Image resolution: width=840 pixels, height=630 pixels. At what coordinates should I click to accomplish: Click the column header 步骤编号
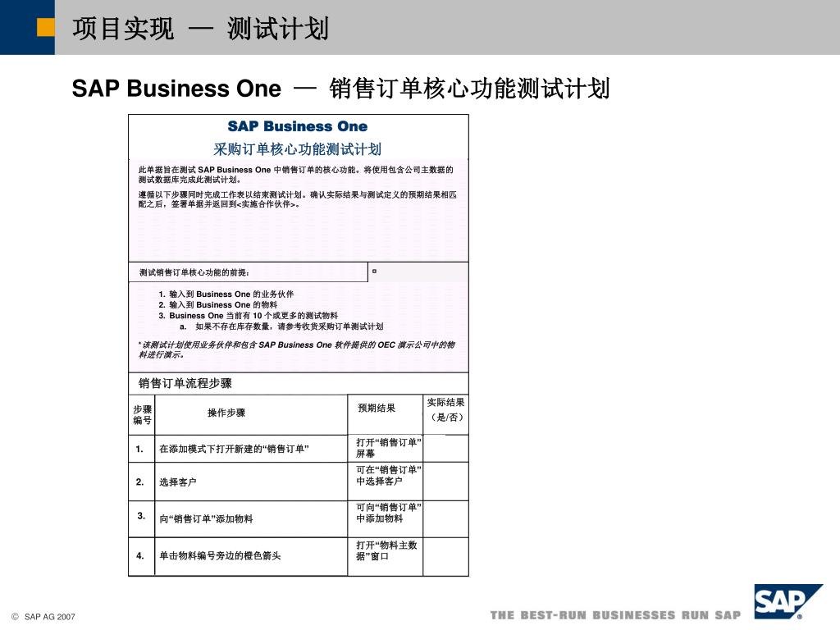pyautogui.click(x=142, y=415)
